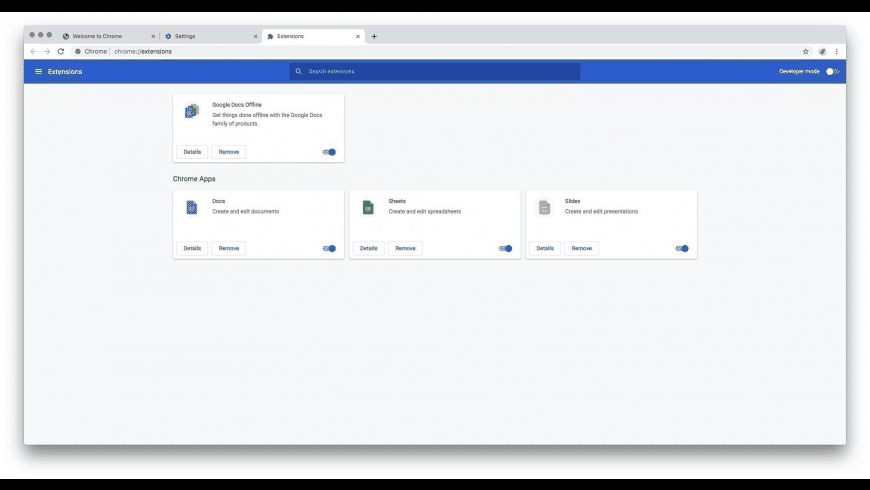Viewport: 870px width, 490px height.
Task: Click 'Create and edit spreadsheets' text
Action: [x=424, y=211]
